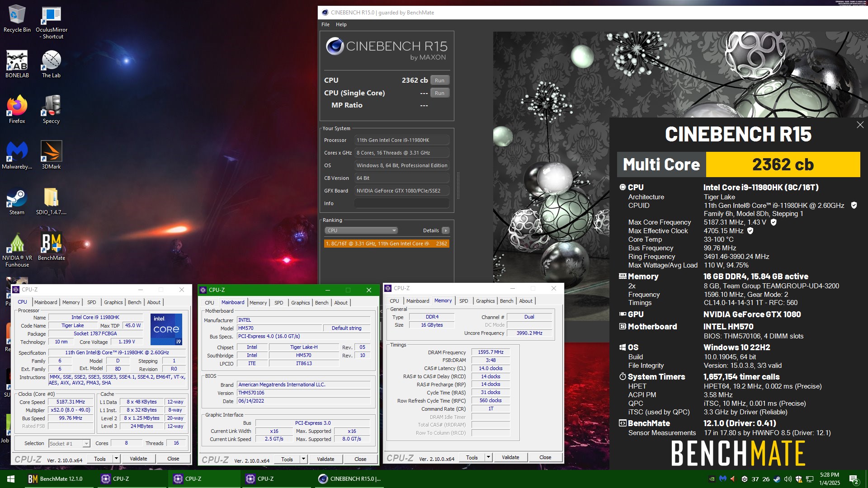Viewport: 868px width, 488px height.
Task: Click the BIOS Version value THM570106
Action: tap(303, 393)
